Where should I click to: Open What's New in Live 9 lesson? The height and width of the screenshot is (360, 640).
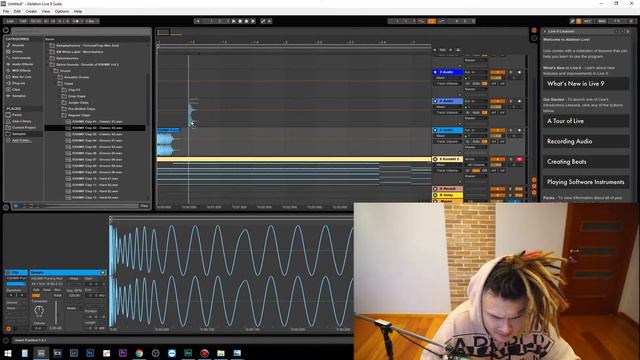point(586,84)
